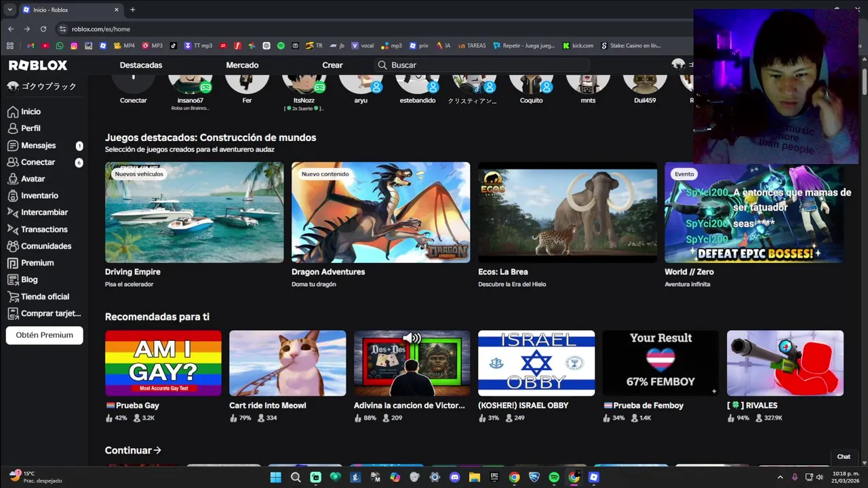
Task: Open the Instagram bookmark
Action: [74, 46]
